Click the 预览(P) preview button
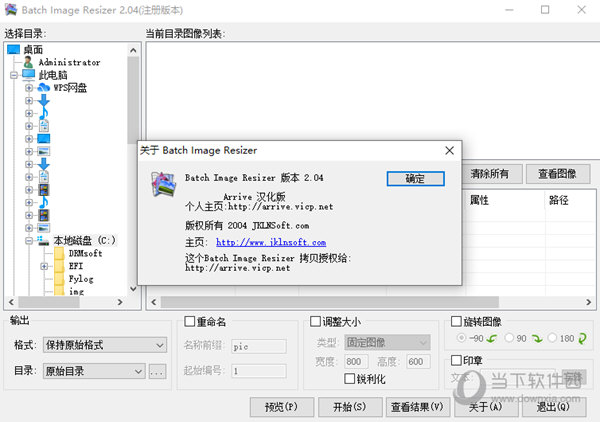This screenshot has width=600, height=422. point(282,407)
